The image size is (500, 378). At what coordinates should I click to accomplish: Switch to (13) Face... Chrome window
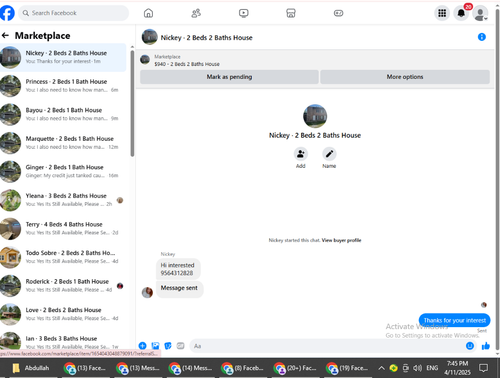point(85,368)
